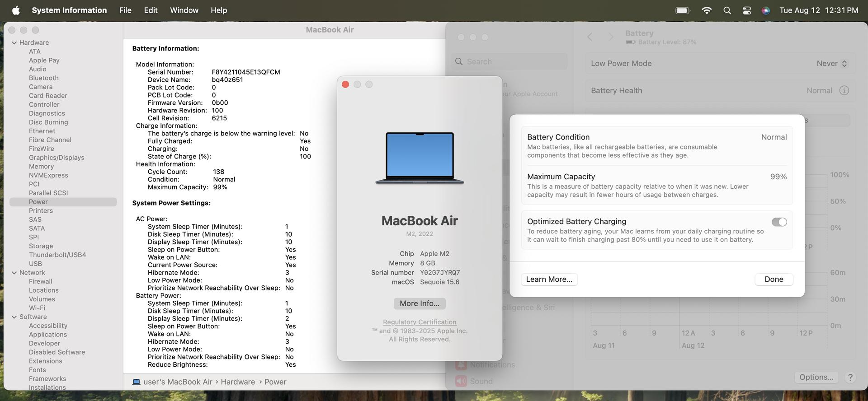The height and width of the screenshot is (401, 868).
Task: Click the laptop icon in path bar
Action: pyautogui.click(x=136, y=382)
